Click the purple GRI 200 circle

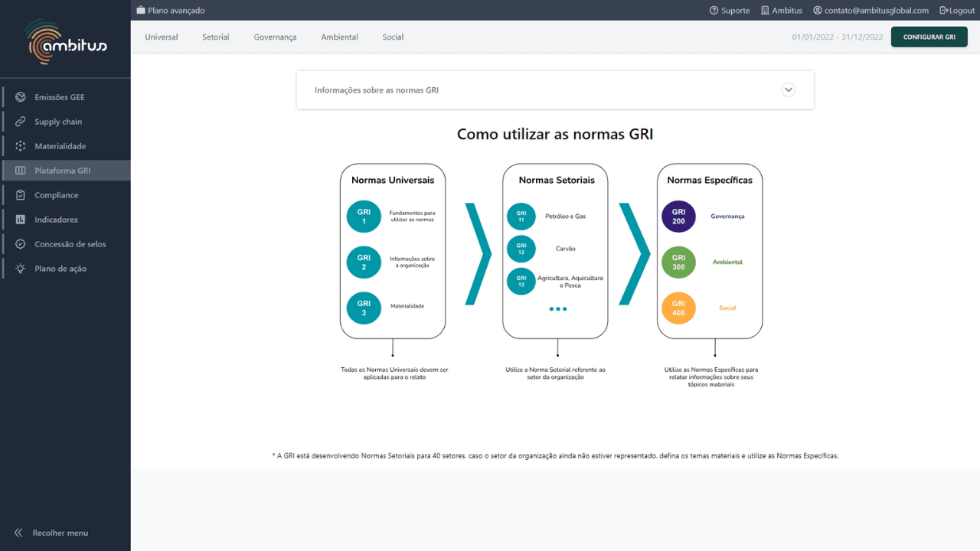[x=678, y=217]
